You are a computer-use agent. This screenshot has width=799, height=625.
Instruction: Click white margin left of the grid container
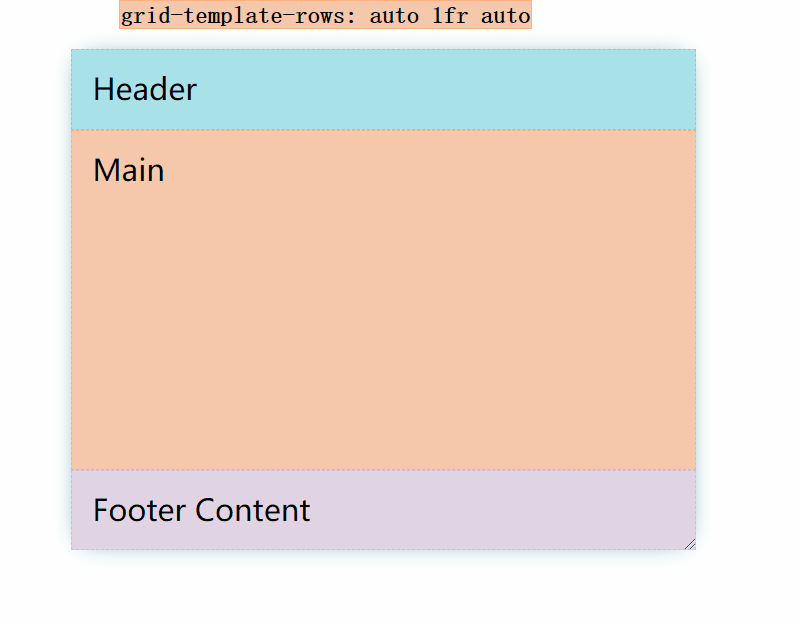click(x=33, y=300)
